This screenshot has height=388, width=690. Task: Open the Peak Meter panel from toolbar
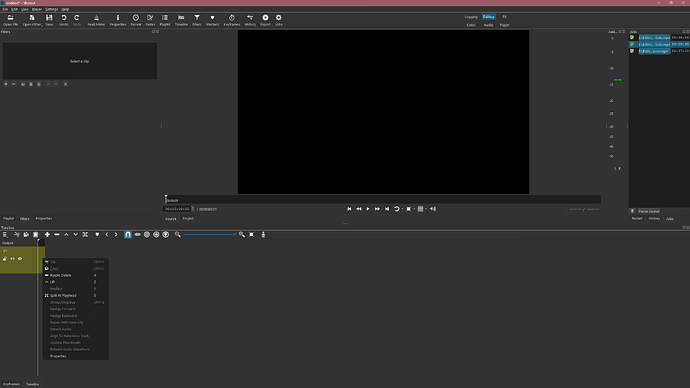coord(96,20)
